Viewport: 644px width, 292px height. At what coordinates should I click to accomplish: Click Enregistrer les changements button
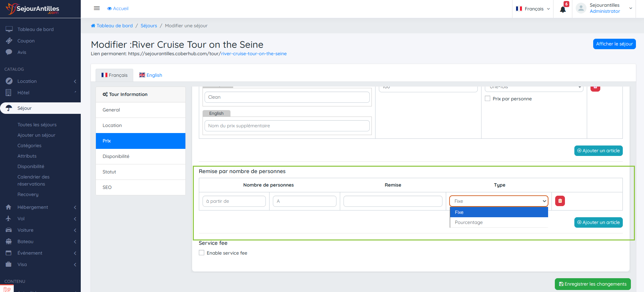pyautogui.click(x=593, y=284)
